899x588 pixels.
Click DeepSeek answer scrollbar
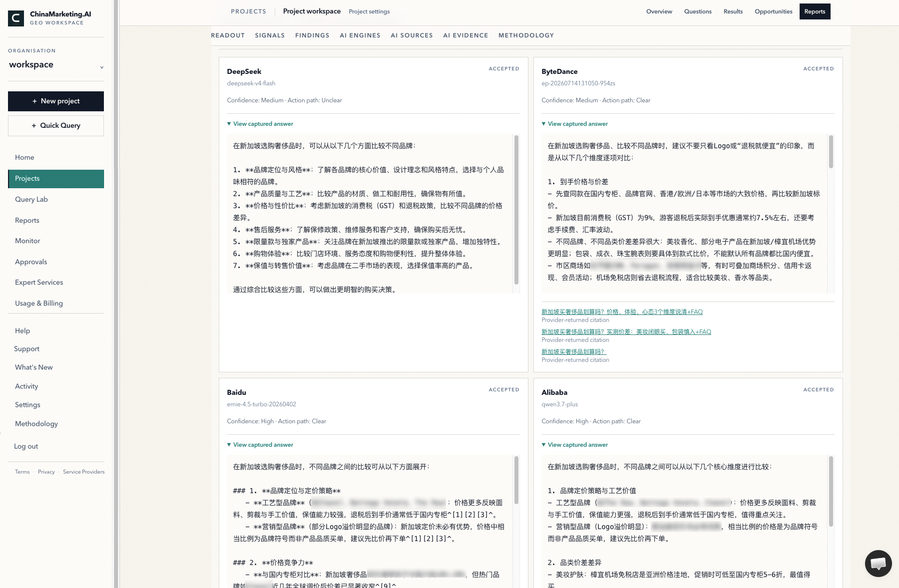coord(516,210)
